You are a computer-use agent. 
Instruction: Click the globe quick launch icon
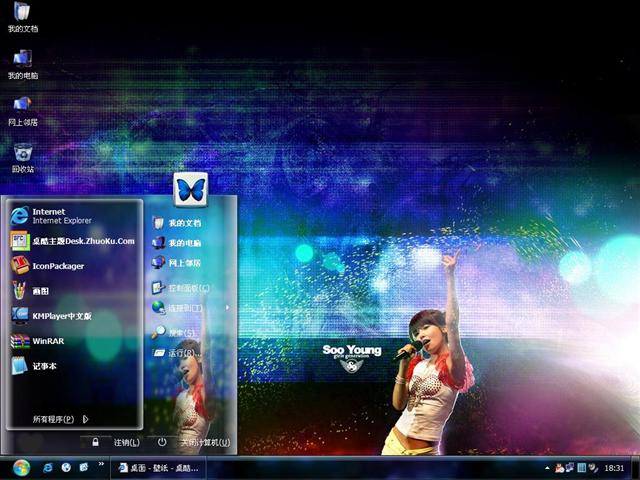[66, 467]
